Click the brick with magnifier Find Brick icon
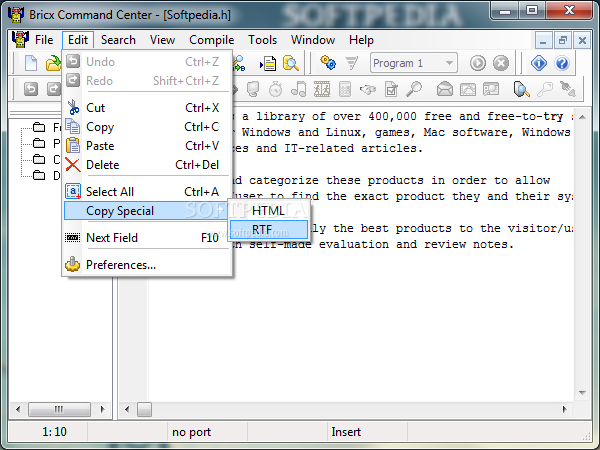 click(x=521, y=89)
